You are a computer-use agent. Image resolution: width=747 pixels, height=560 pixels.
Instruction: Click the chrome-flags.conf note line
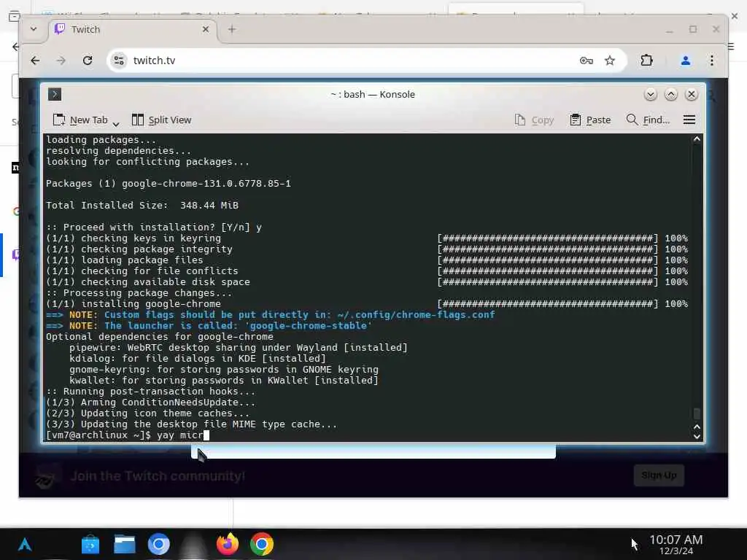(x=270, y=315)
